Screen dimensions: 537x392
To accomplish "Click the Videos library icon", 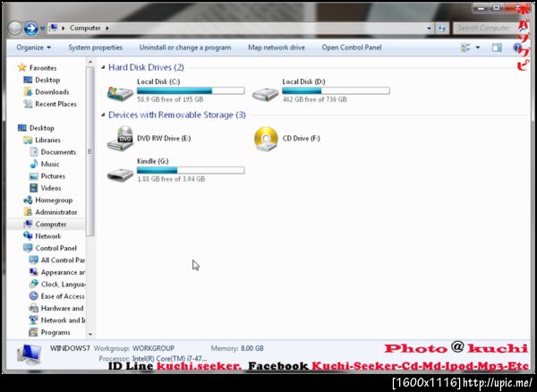I will 34,188.
